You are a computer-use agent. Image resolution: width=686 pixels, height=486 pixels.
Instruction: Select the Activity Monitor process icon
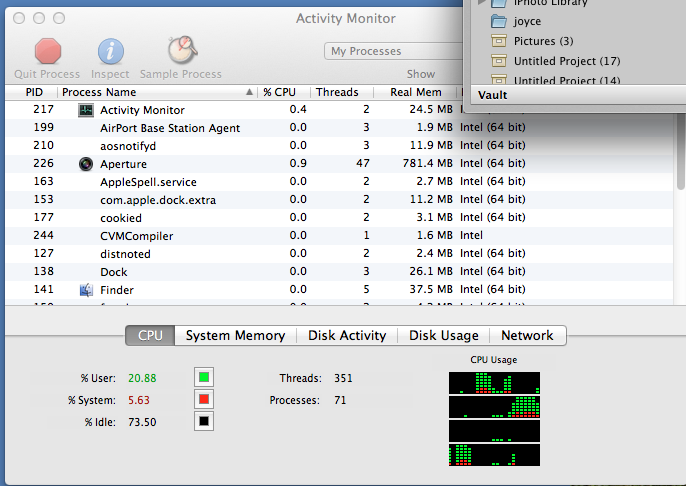coord(86,110)
